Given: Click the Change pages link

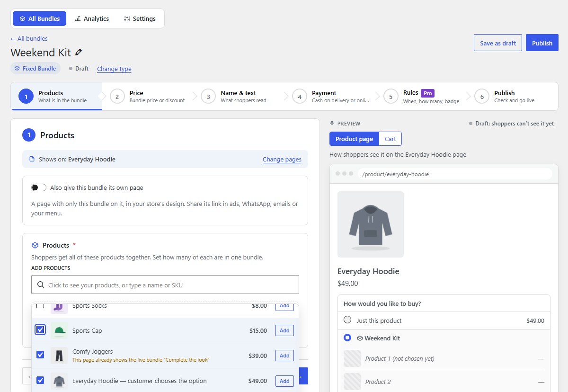Looking at the screenshot, I should point(282,160).
